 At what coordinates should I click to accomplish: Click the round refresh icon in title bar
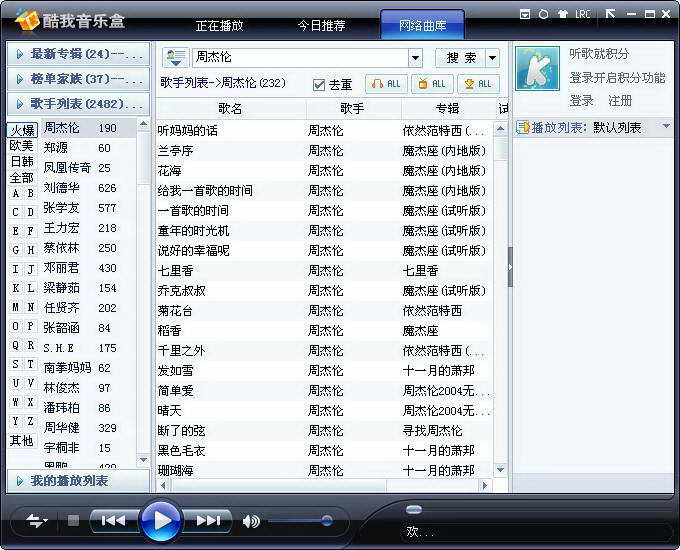click(543, 14)
